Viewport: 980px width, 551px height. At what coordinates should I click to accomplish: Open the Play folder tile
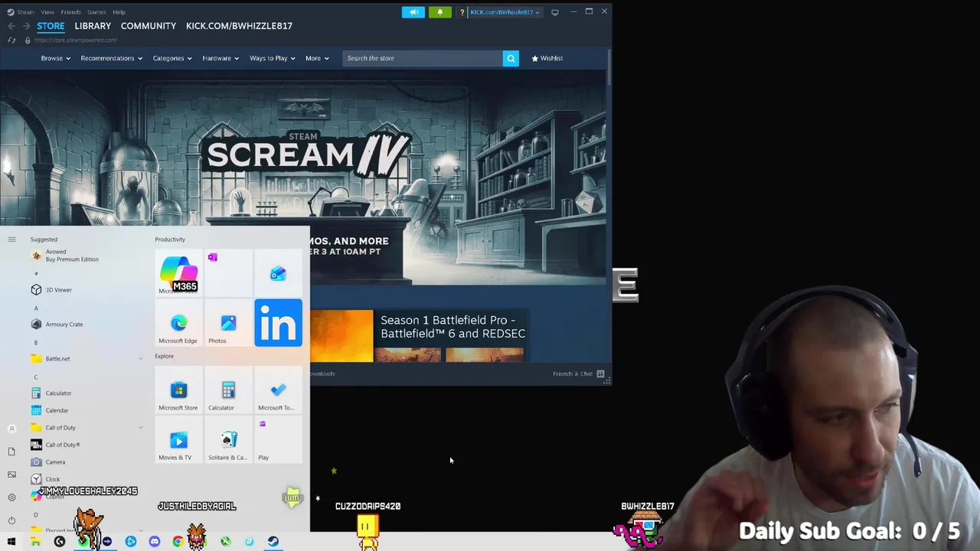pyautogui.click(x=278, y=440)
